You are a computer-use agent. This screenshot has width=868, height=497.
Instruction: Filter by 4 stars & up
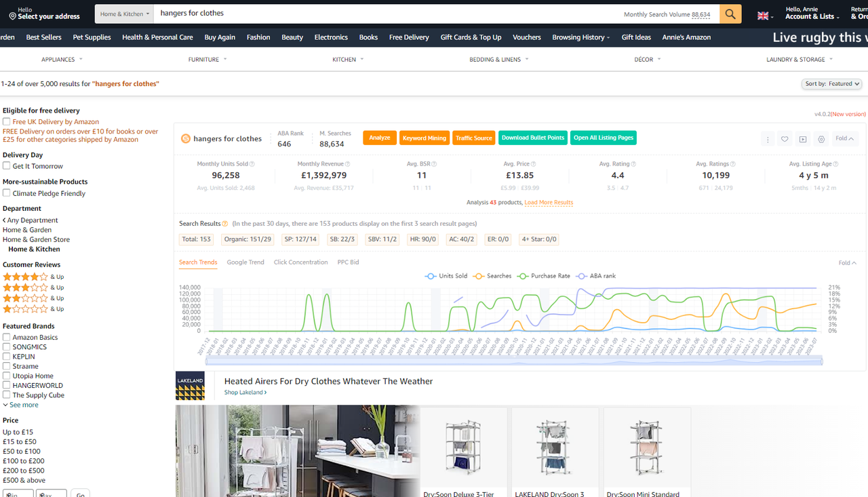click(x=33, y=277)
